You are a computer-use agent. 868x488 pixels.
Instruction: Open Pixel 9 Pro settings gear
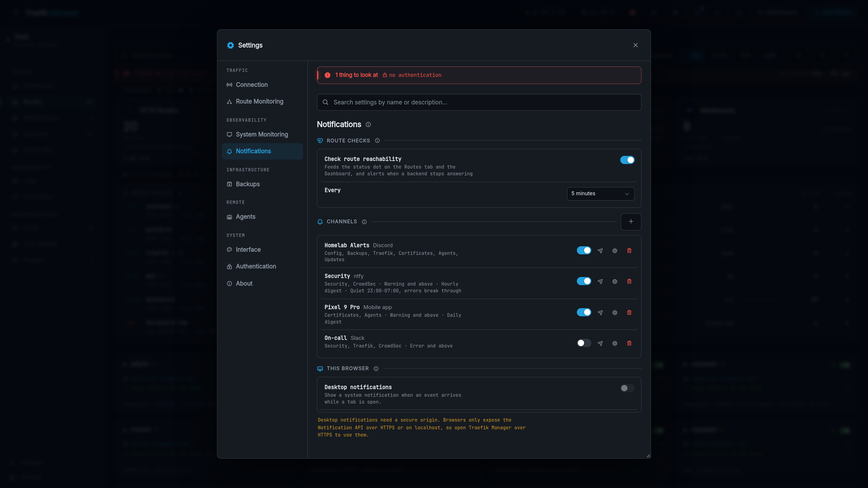tap(614, 313)
